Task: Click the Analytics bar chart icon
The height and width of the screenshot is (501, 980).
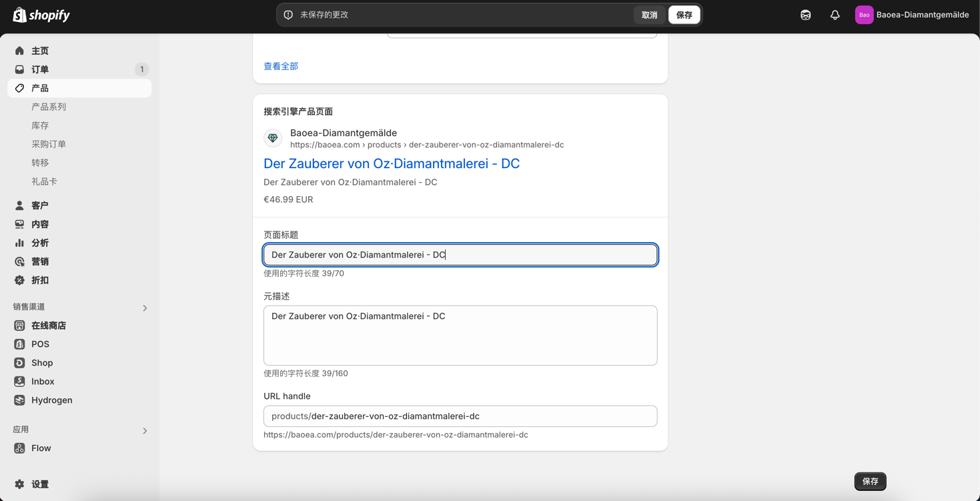Action: click(19, 243)
